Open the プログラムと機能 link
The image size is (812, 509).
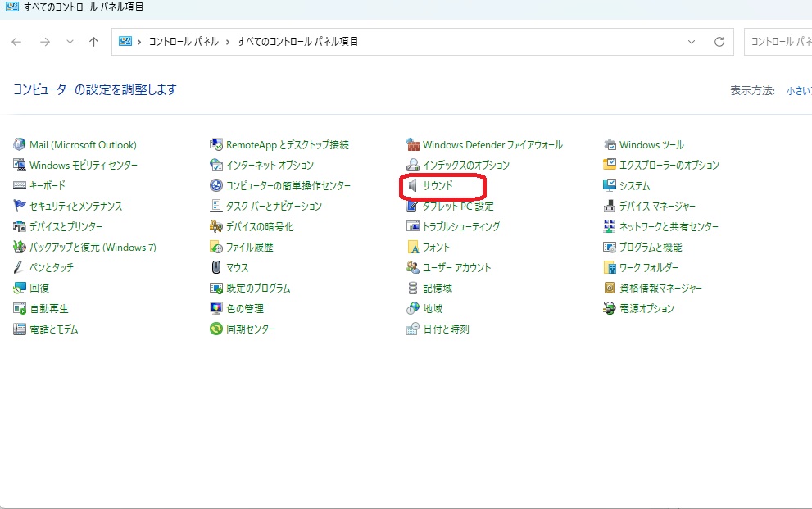pos(651,248)
